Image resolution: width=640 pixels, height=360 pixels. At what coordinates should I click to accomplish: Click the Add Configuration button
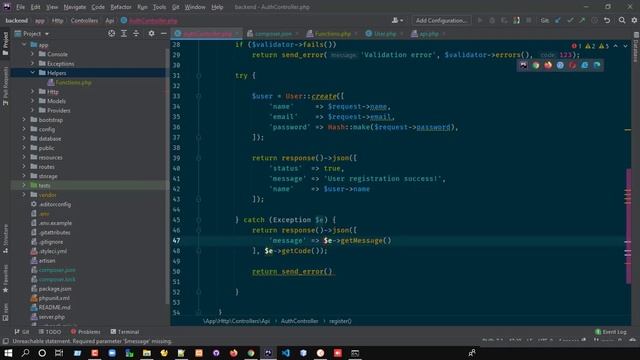coord(441,20)
